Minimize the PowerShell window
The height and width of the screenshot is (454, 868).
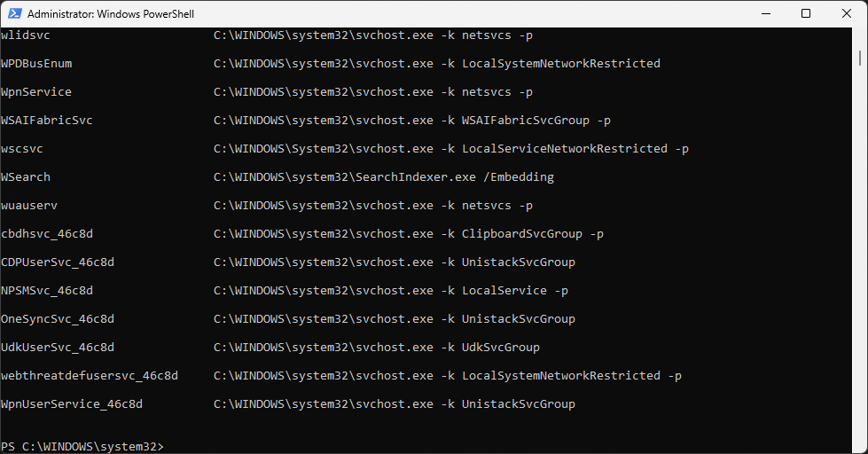[764, 13]
